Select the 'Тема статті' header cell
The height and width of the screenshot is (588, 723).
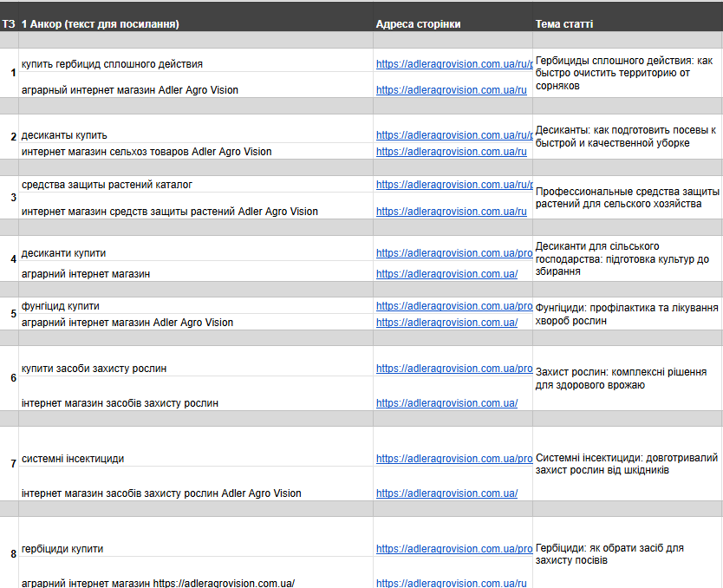564,24
